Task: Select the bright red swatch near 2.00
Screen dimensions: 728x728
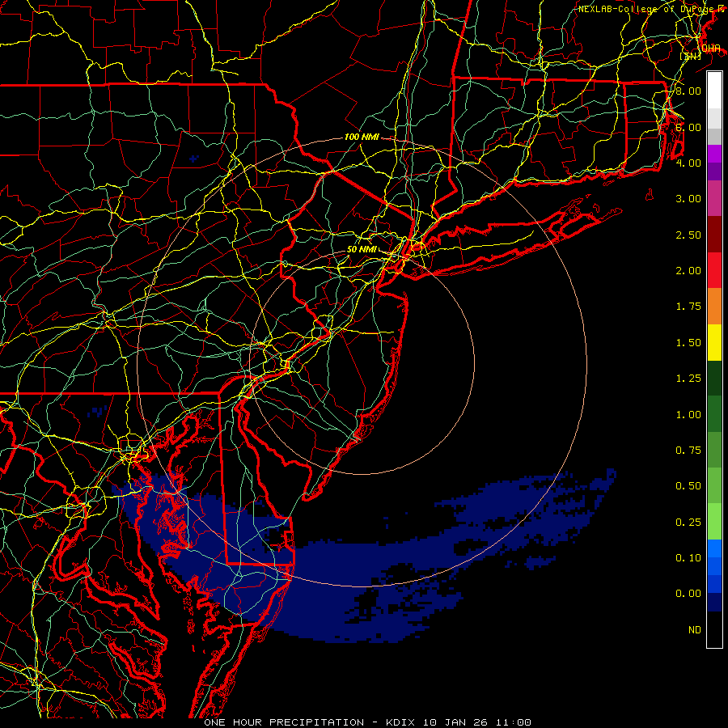Action: pyautogui.click(x=714, y=270)
